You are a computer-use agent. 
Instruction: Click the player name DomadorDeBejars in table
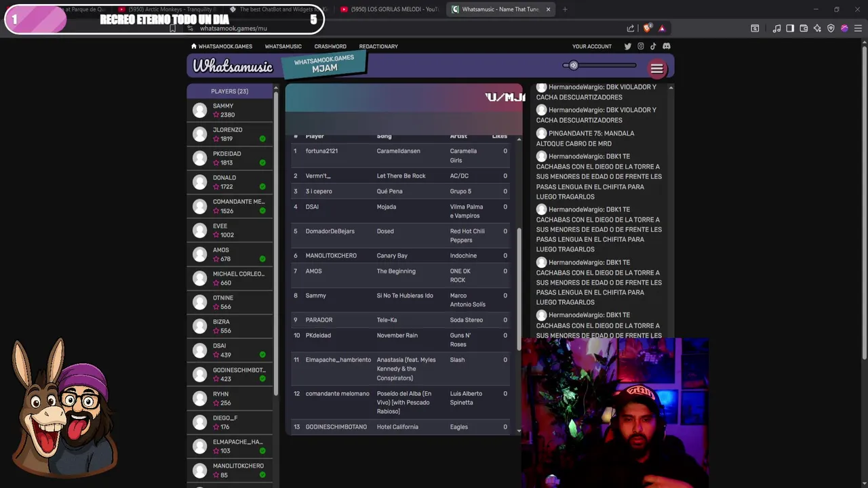(x=330, y=231)
